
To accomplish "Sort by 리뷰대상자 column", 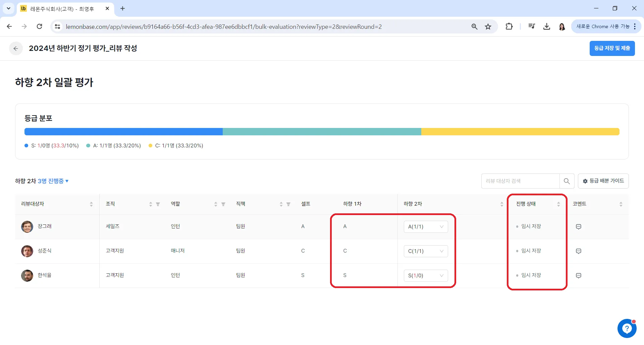I will point(91,204).
